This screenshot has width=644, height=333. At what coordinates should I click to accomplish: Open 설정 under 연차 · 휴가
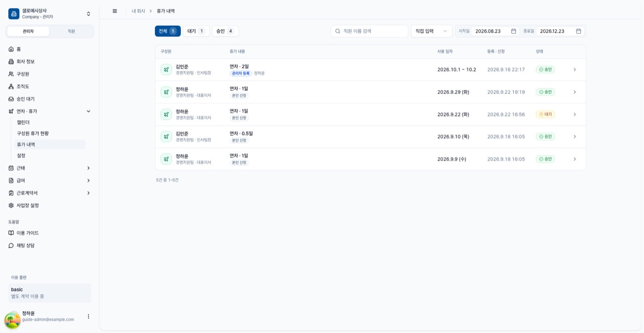pyautogui.click(x=50, y=156)
